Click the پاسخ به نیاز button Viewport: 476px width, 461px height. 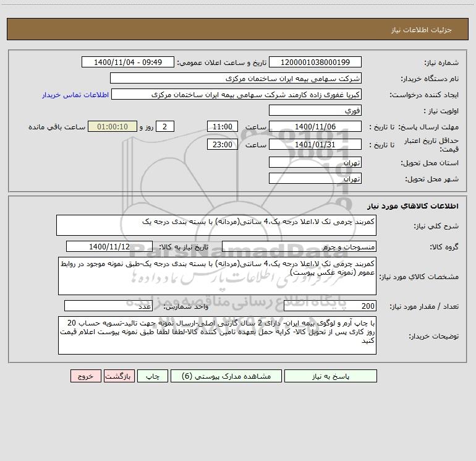[331, 376]
